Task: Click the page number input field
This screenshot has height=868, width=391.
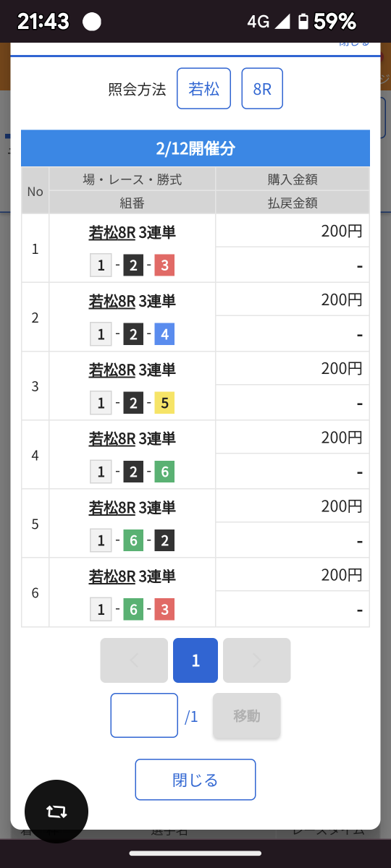Action: [144, 715]
